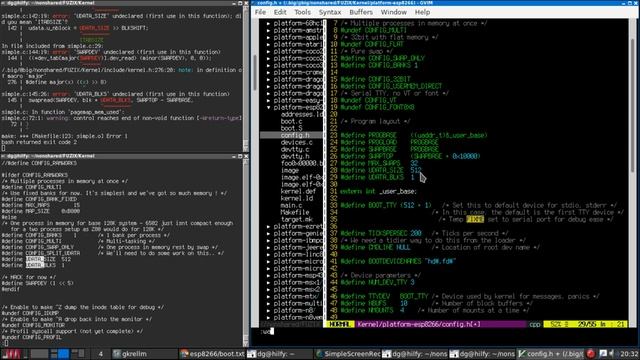Expand the platform-mtx folder arrow
The image size is (640, 360).
coord(268,297)
